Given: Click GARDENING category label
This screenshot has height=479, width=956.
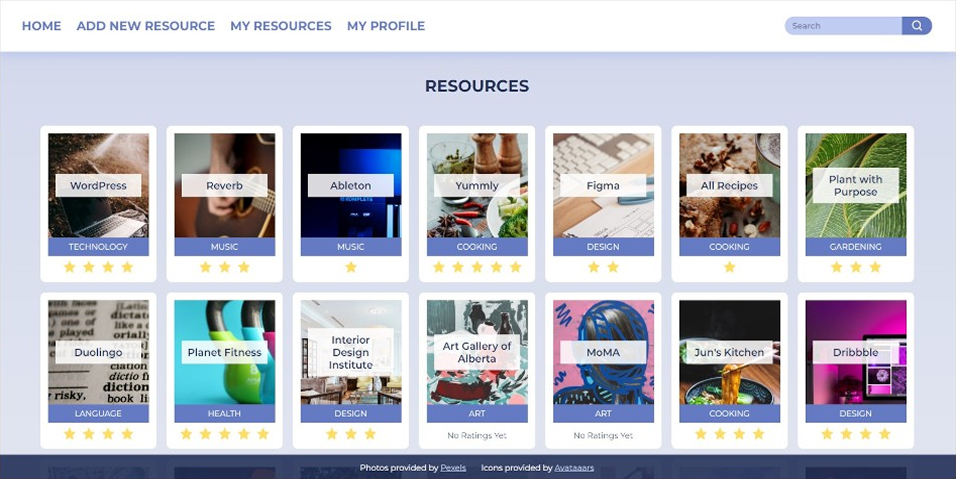Looking at the screenshot, I should [855, 247].
